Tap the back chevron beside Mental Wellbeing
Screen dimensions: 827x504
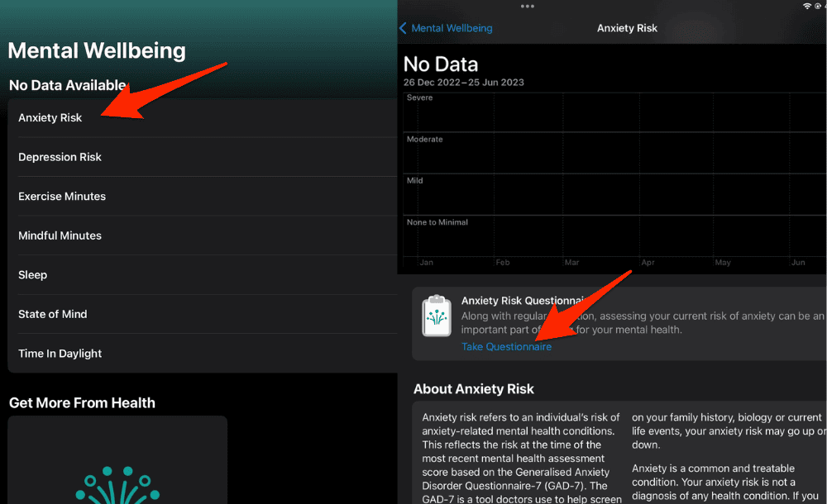coord(403,28)
